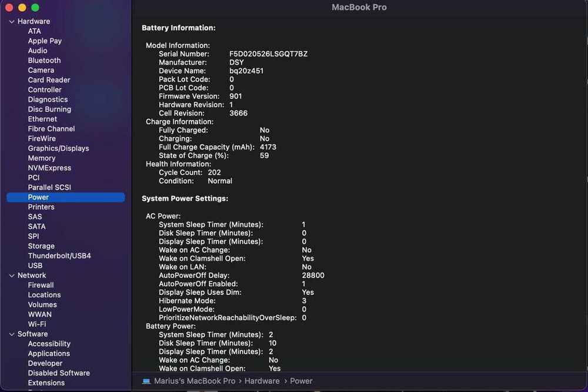
Task: Click Firmware Version value 901
Action: coord(236,96)
